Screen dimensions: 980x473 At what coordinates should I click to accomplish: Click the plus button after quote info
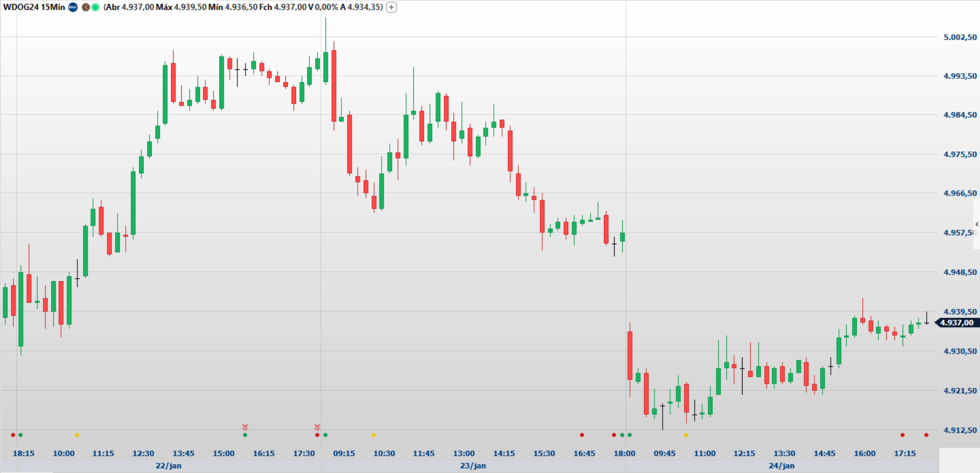391,7
